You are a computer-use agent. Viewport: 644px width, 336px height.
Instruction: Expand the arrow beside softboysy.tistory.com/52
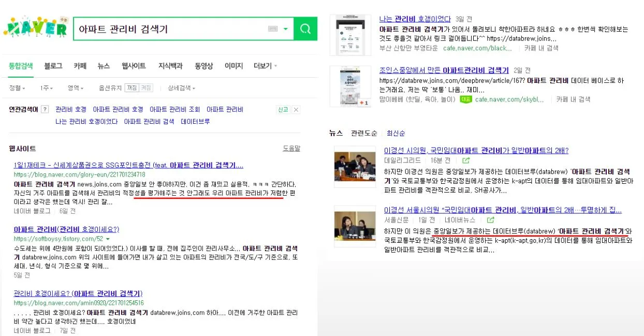tap(108, 239)
